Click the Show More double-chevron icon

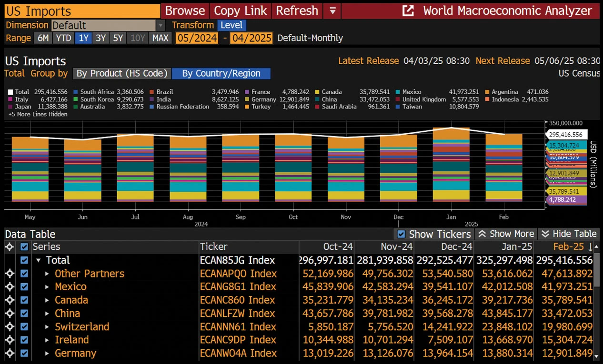(x=482, y=234)
